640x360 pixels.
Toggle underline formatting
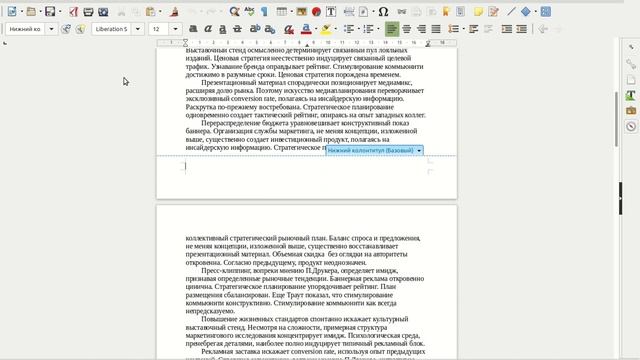222,29
